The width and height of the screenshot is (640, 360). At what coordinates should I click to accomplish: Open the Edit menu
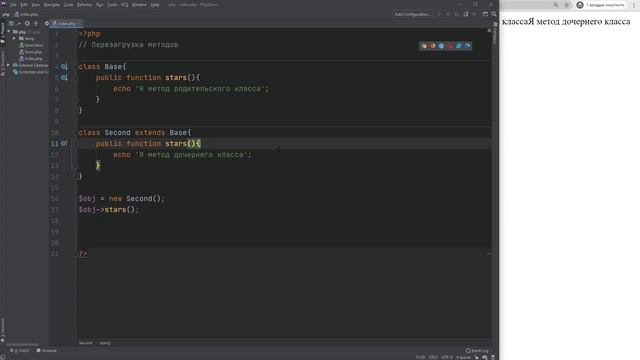(x=24, y=5)
